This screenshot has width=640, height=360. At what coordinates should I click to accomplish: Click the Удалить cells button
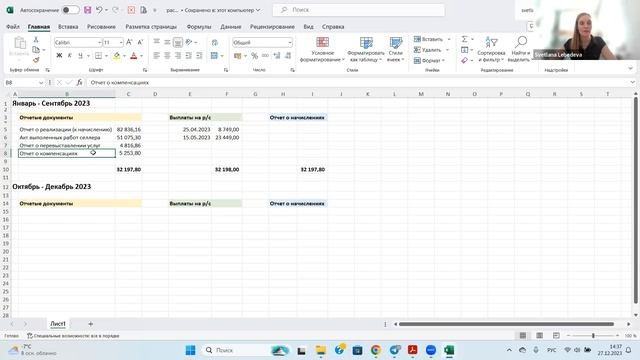[x=428, y=50]
